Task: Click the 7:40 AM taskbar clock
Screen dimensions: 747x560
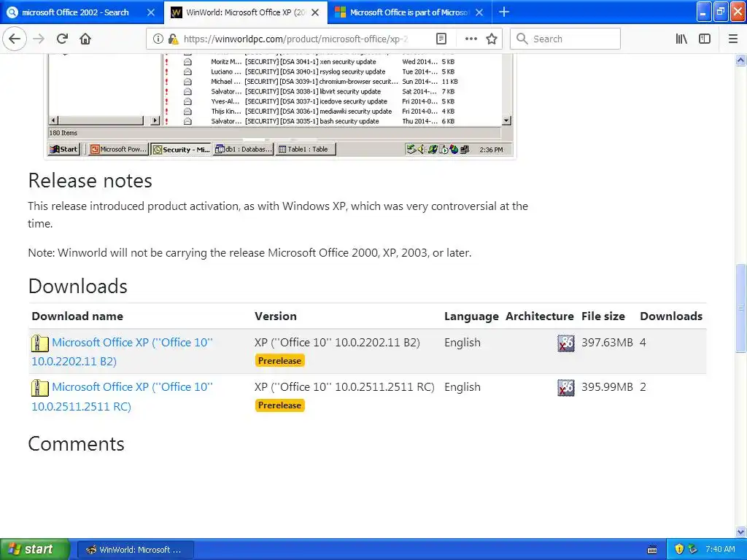Action: point(720,549)
